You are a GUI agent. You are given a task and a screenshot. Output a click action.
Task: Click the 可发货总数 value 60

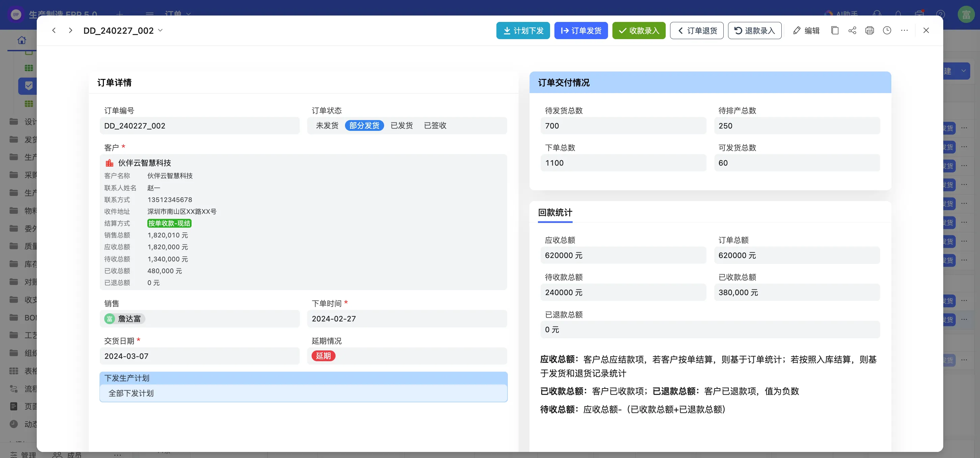point(797,163)
